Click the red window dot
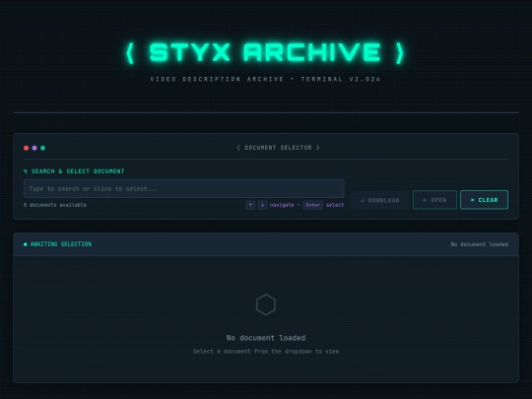 click(x=27, y=148)
